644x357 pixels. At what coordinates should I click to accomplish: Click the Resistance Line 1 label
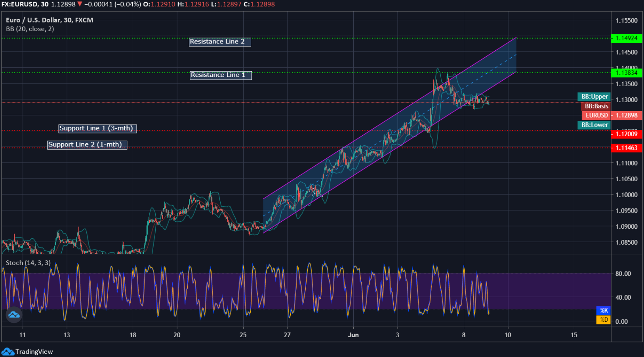pyautogui.click(x=221, y=75)
